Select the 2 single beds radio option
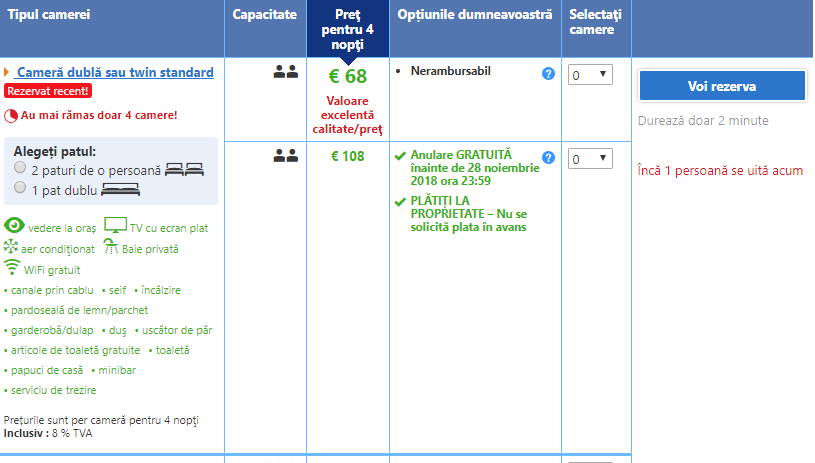The height and width of the screenshot is (463, 815). (20, 170)
